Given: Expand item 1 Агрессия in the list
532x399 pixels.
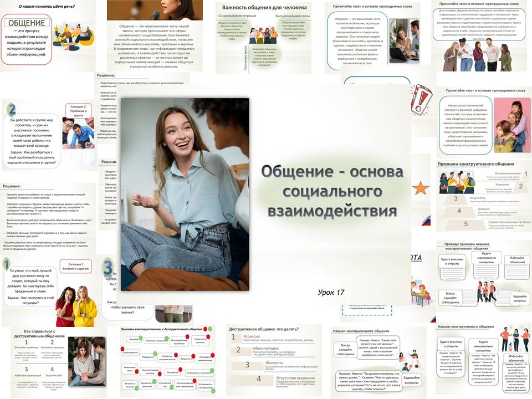Looking at the screenshot, I should click(x=252, y=336).
